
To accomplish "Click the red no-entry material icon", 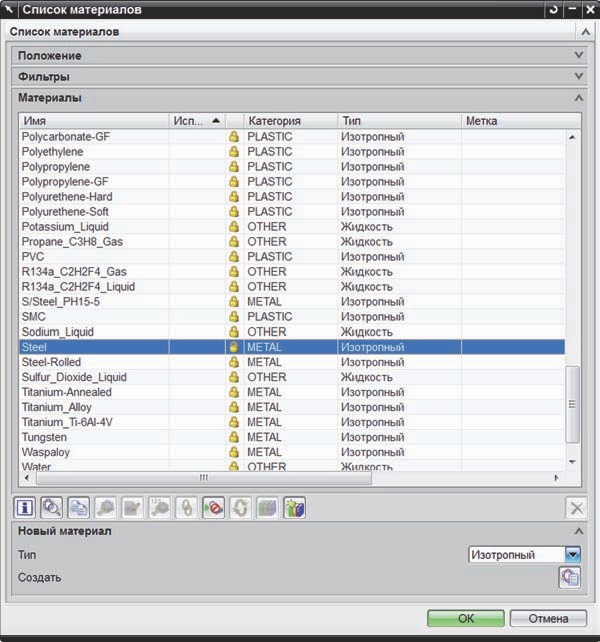I will click(213, 508).
